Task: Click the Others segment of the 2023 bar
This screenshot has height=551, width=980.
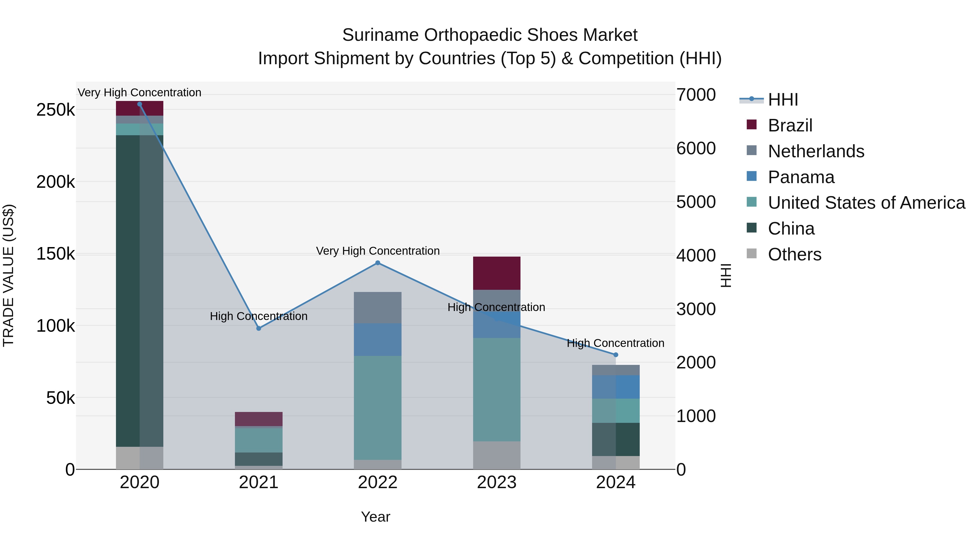Action: point(497,455)
